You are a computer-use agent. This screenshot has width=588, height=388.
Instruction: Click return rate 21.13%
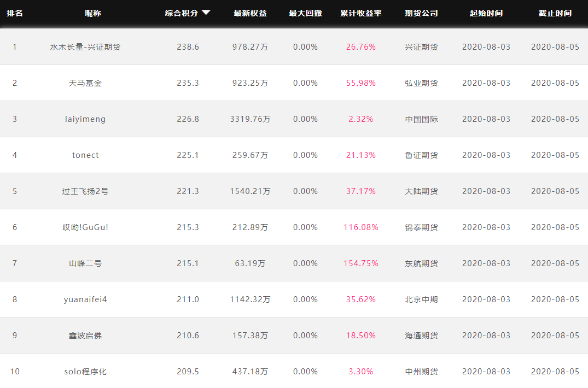361,155
